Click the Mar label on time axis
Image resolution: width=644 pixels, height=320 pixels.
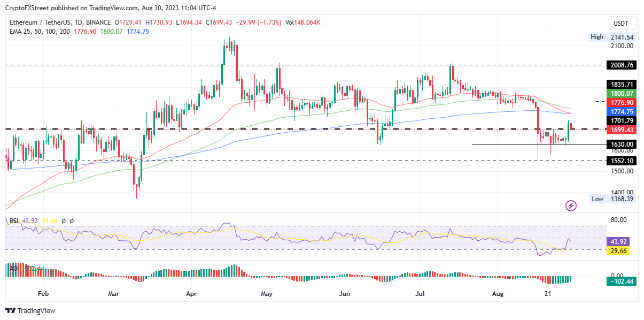[114, 294]
